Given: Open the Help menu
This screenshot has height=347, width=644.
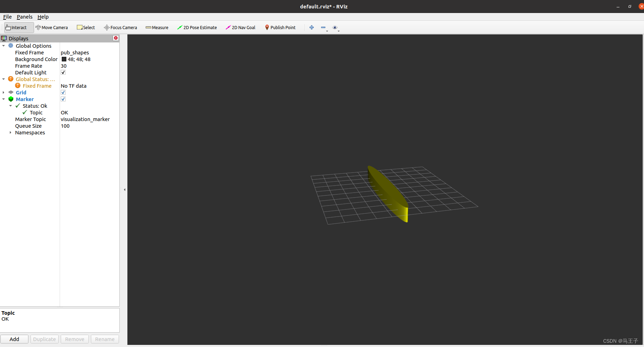Looking at the screenshot, I should (x=43, y=17).
